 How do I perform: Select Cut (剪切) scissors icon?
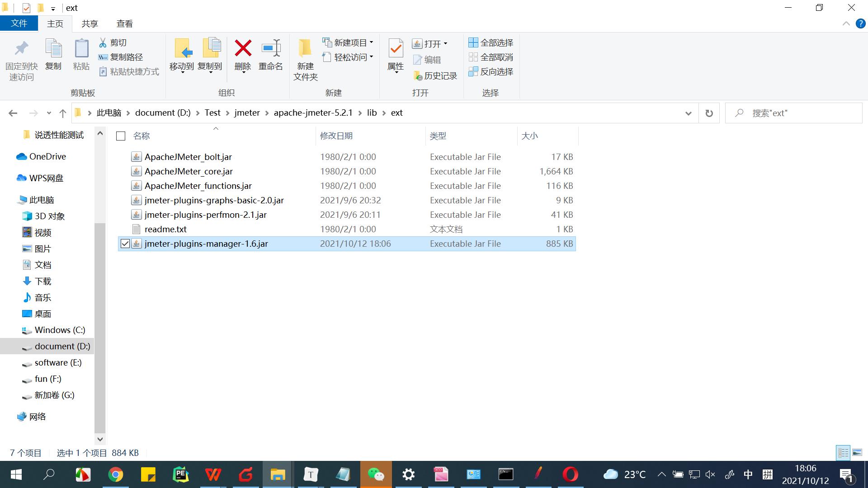click(x=103, y=42)
